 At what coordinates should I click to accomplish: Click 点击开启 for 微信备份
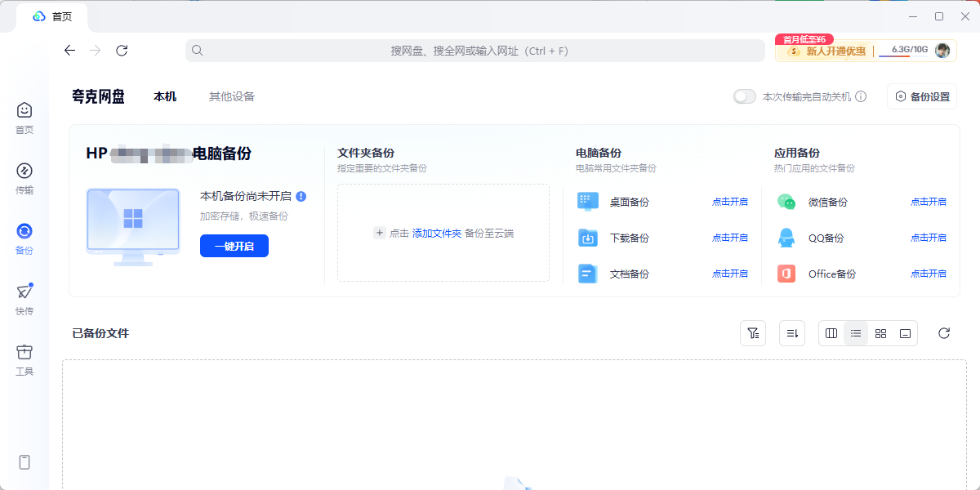[x=929, y=202]
